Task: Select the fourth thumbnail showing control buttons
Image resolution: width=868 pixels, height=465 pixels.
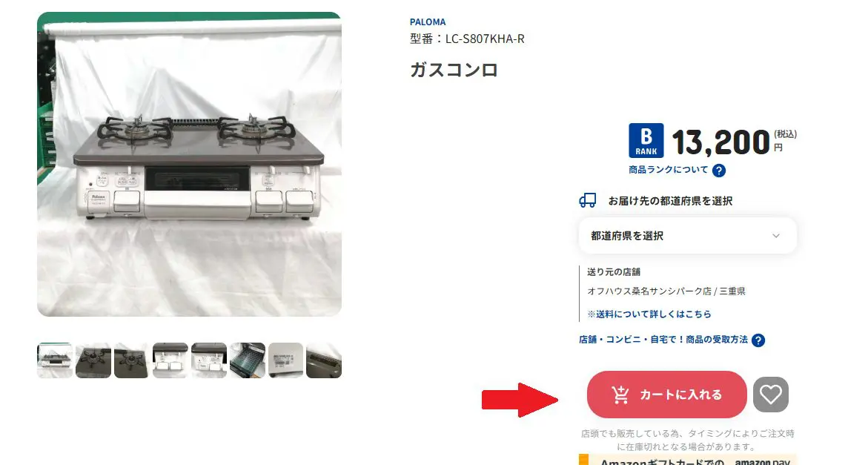Action: click(x=170, y=360)
